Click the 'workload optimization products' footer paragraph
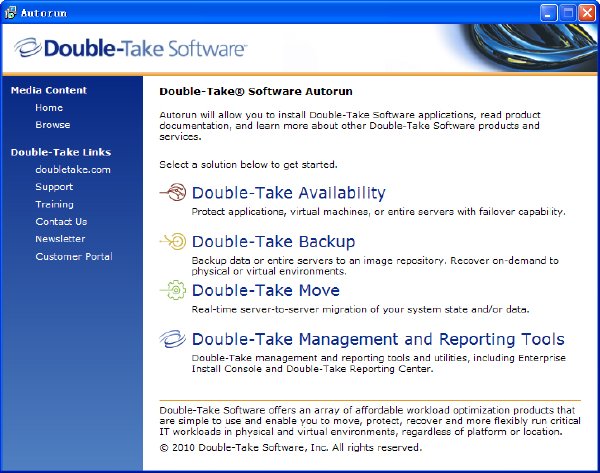 coord(370,421)
